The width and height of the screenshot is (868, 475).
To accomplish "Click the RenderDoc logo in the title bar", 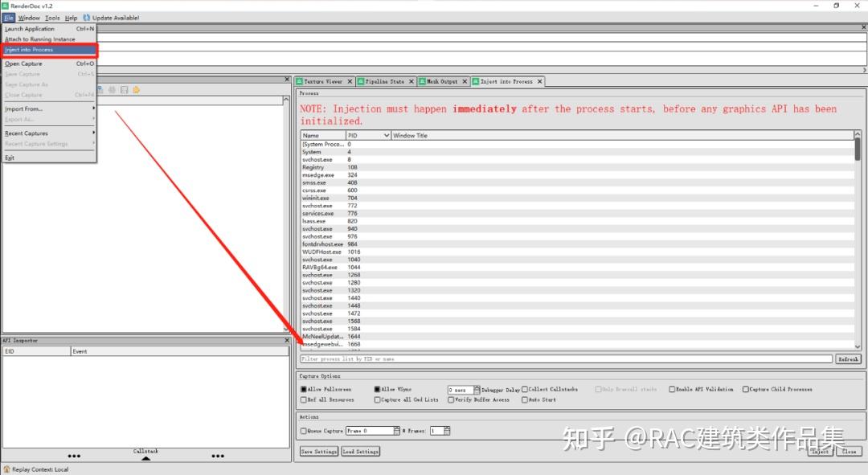I will click(5, 6).
